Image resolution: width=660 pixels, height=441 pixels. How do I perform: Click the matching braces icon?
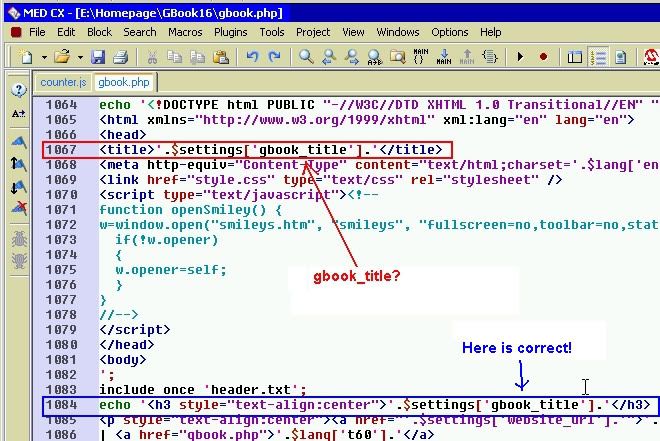point(490,56)
